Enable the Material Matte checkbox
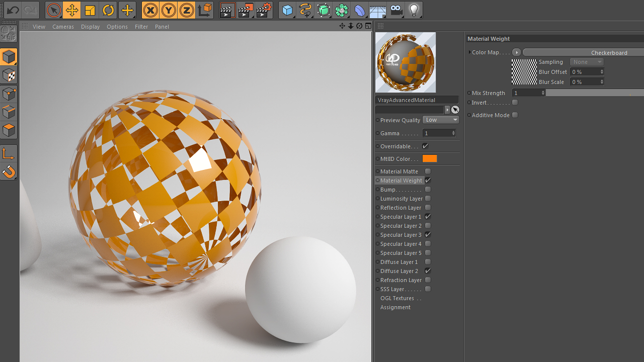Screen dimensions: 644x362 pos(428,171)
